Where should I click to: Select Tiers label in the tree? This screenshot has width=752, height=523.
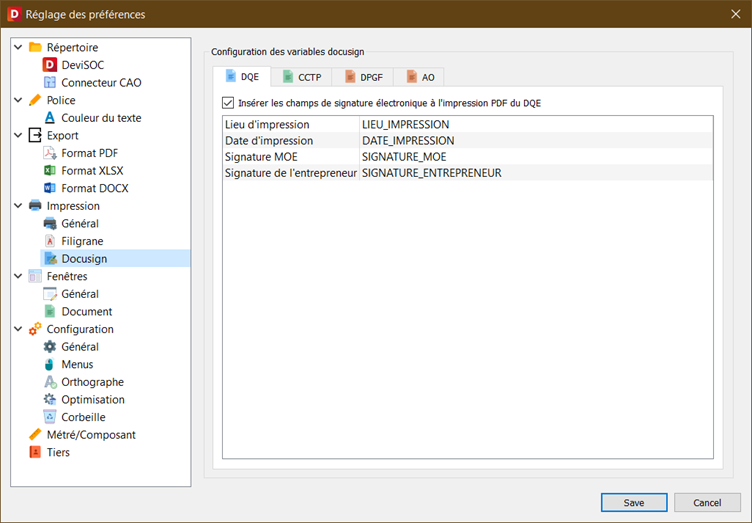tap(58, 452)
